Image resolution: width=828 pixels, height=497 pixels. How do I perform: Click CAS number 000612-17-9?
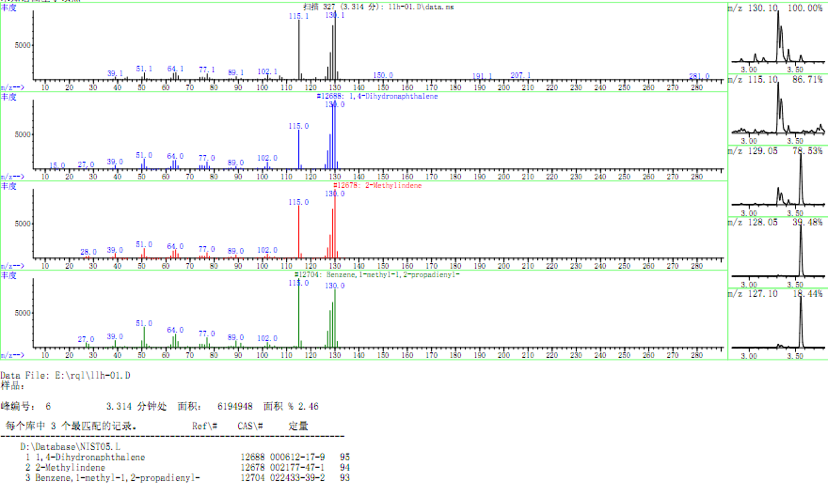point(297,457)
